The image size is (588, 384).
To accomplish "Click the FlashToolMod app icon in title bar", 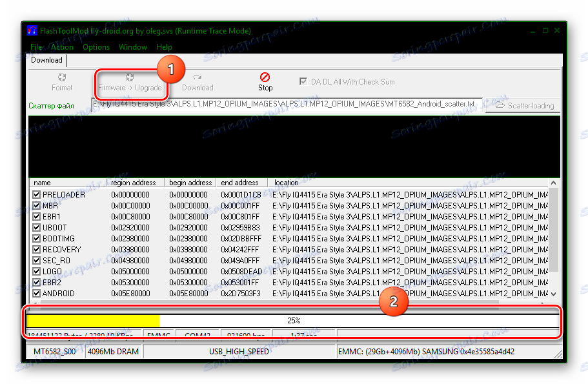I will tap(32, 30).
